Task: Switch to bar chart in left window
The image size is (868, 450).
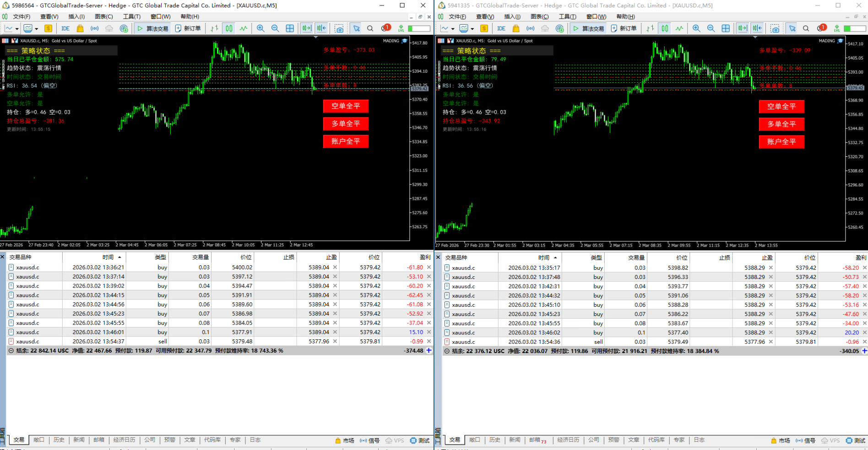Action: pos(214,28)
